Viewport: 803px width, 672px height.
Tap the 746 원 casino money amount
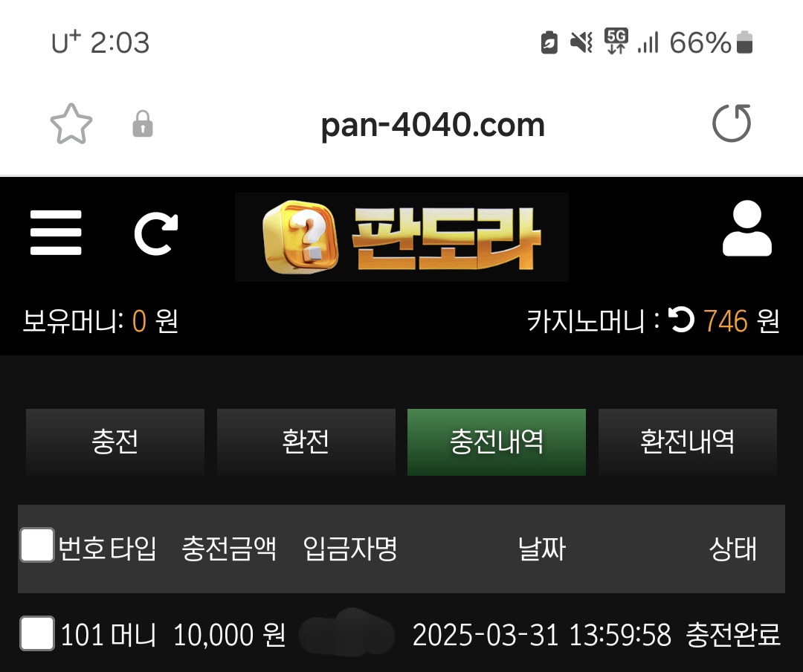click(x=741, y=321)
